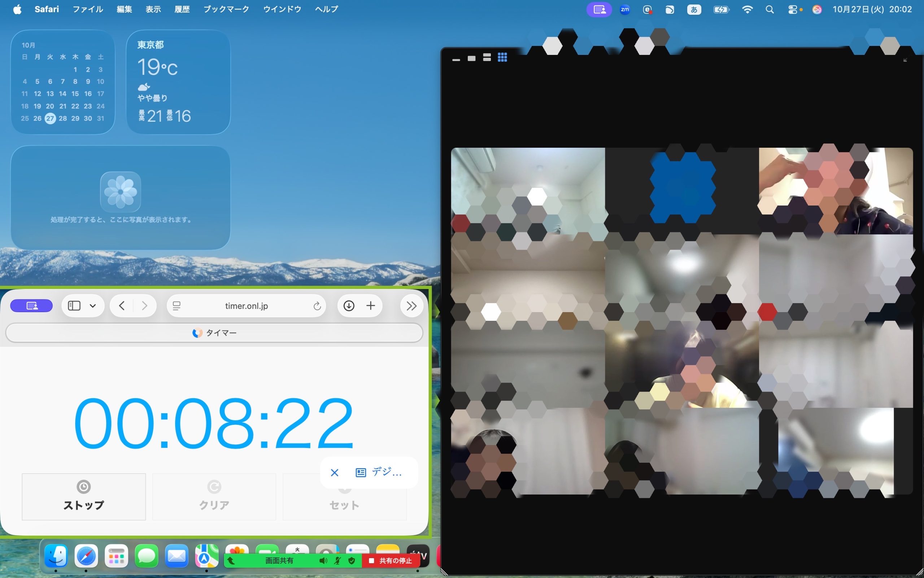Switch Zoom video panel to gallery grid view
Image resolution: width=924 pixels, height=578 pixels.
tap(502, 57)
